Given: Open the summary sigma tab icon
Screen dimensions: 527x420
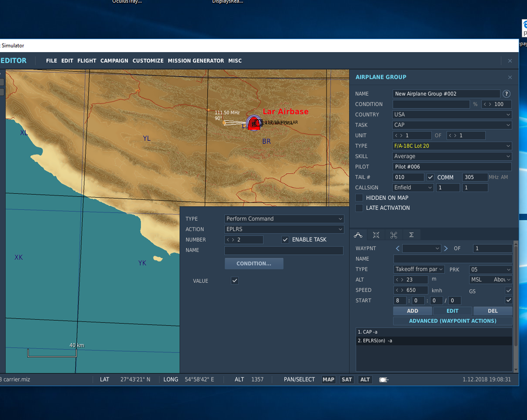Looking at the screenshot, I should pos(410,235).
